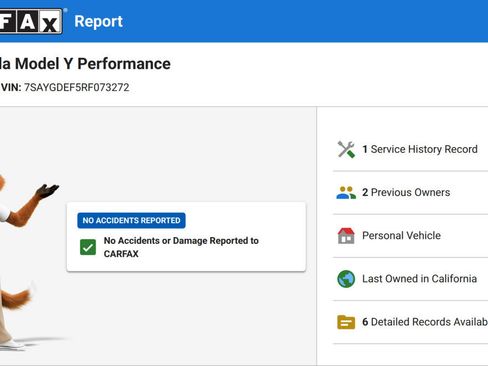Select the Personal Vehicle entry

[401, 235]
